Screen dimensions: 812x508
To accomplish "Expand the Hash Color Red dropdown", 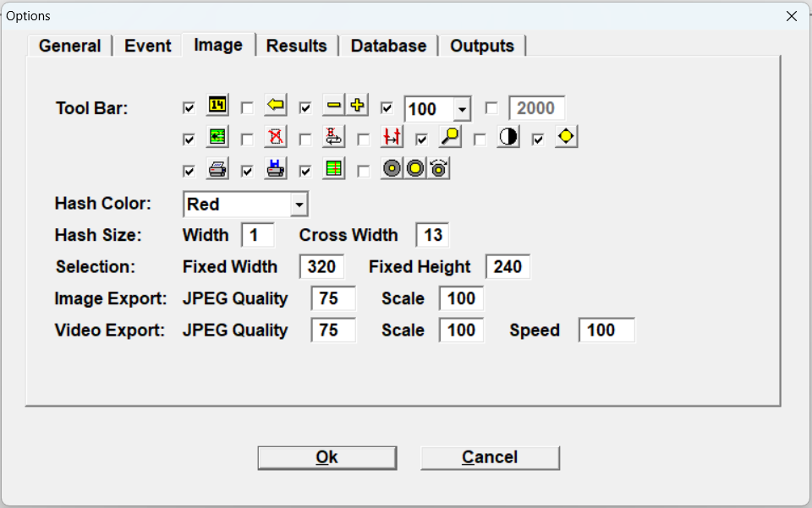I will click(x=299, y=205).
